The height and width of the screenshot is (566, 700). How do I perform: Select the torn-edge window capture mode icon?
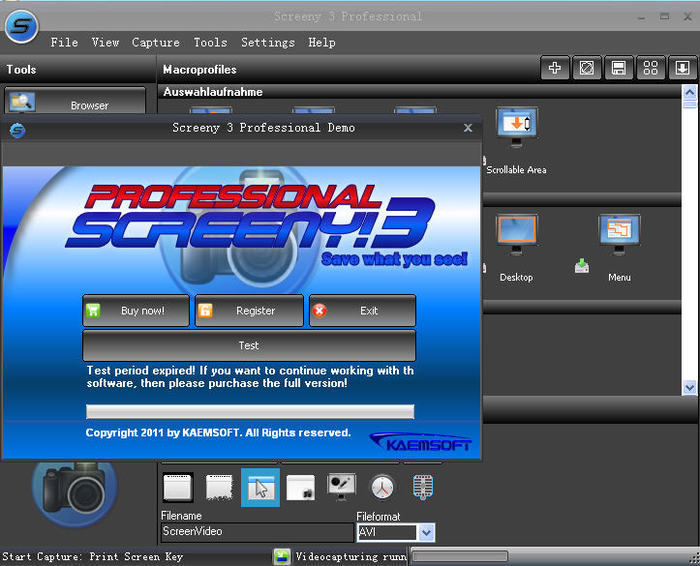click(219, 487)
